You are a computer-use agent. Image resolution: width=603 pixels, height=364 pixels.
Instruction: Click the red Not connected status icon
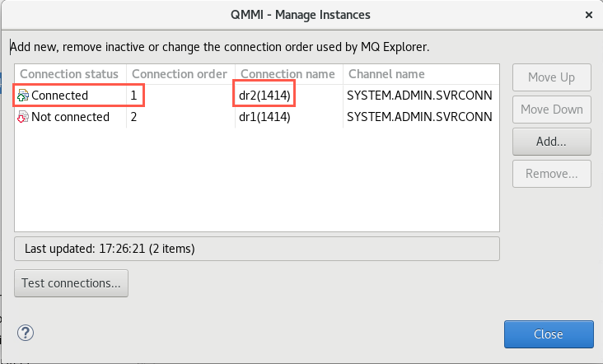23,117
